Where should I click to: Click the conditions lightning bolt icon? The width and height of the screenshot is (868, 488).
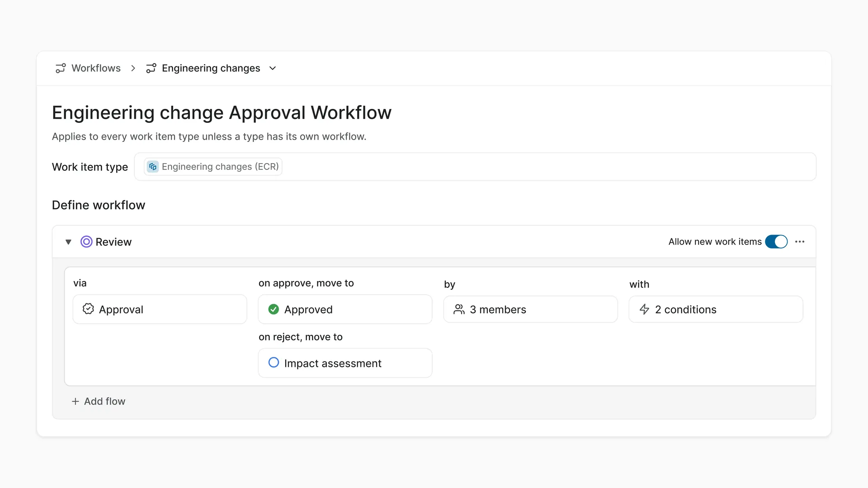point(644,310)
